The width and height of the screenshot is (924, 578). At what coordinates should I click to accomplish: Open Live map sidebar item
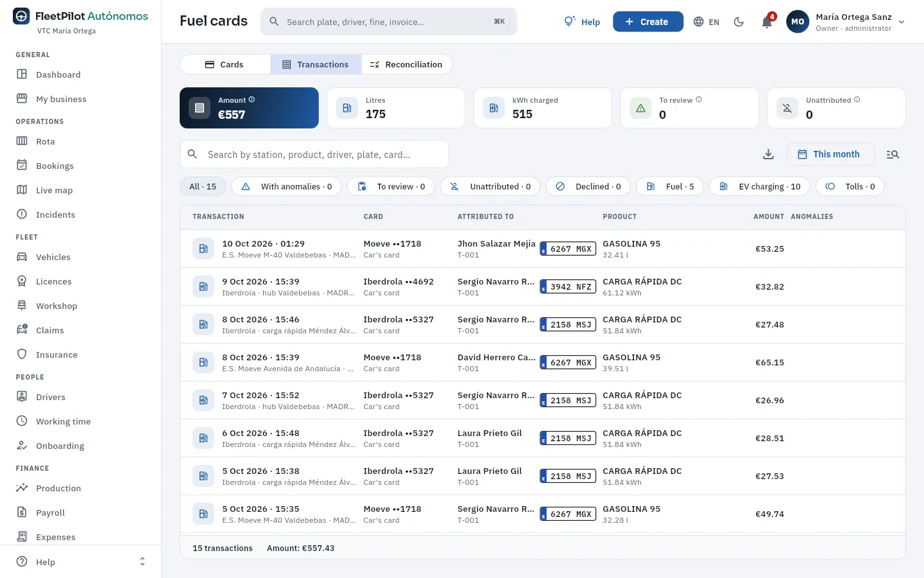[x=80, y=190]
